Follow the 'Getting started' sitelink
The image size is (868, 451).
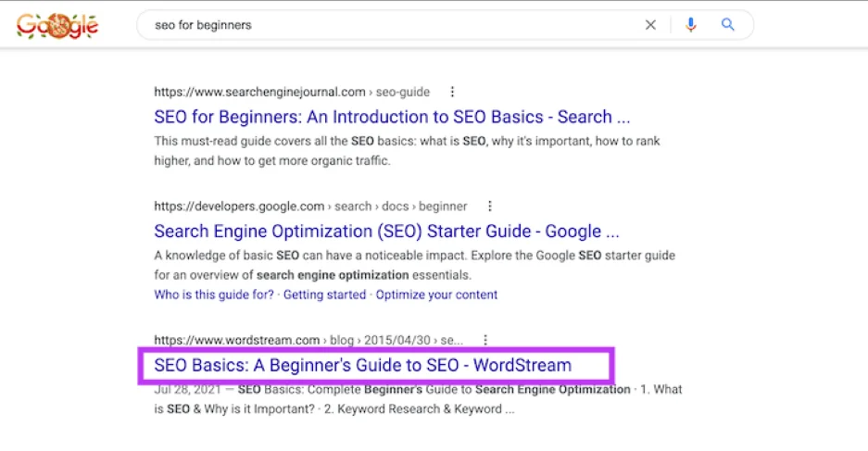324,294
